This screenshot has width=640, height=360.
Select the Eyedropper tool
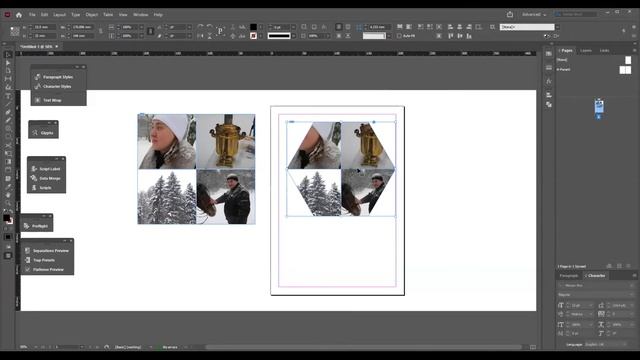(8, 187)
